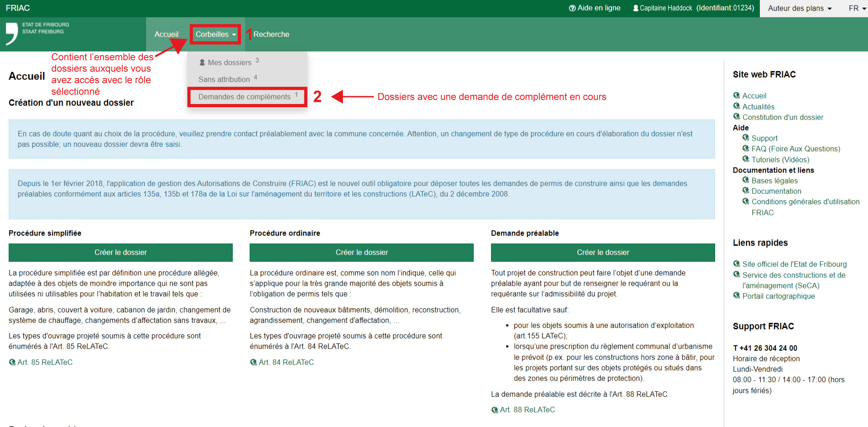Click the person icon next to Mes dossiers

(x=202, y=62)
